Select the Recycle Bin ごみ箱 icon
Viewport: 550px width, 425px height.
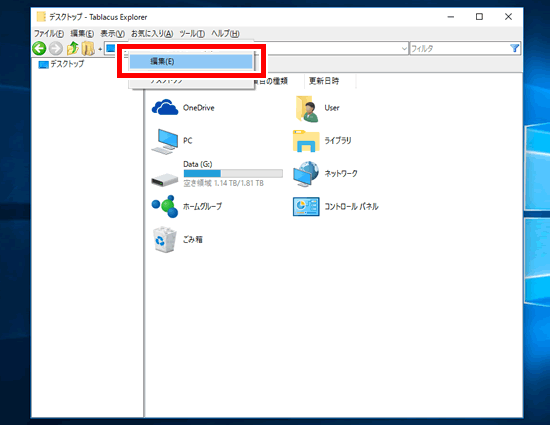pyautogui.click(x=165, y=240)
